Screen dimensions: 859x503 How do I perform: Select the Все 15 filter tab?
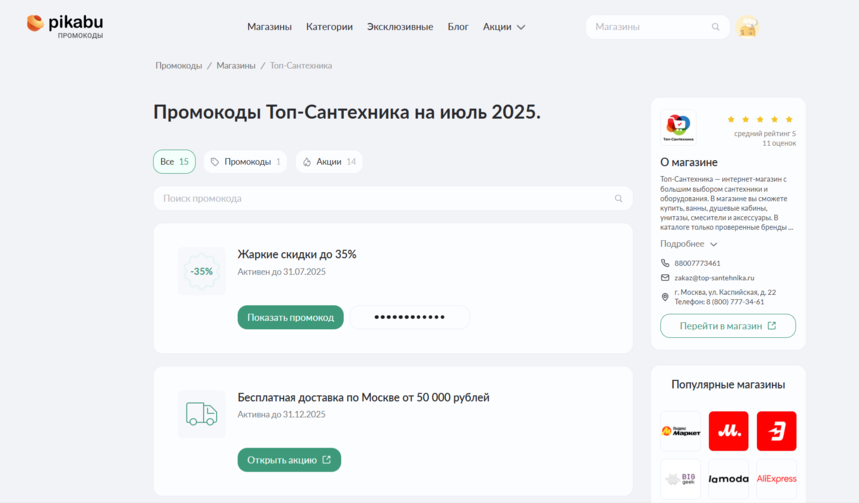(174, 162)
